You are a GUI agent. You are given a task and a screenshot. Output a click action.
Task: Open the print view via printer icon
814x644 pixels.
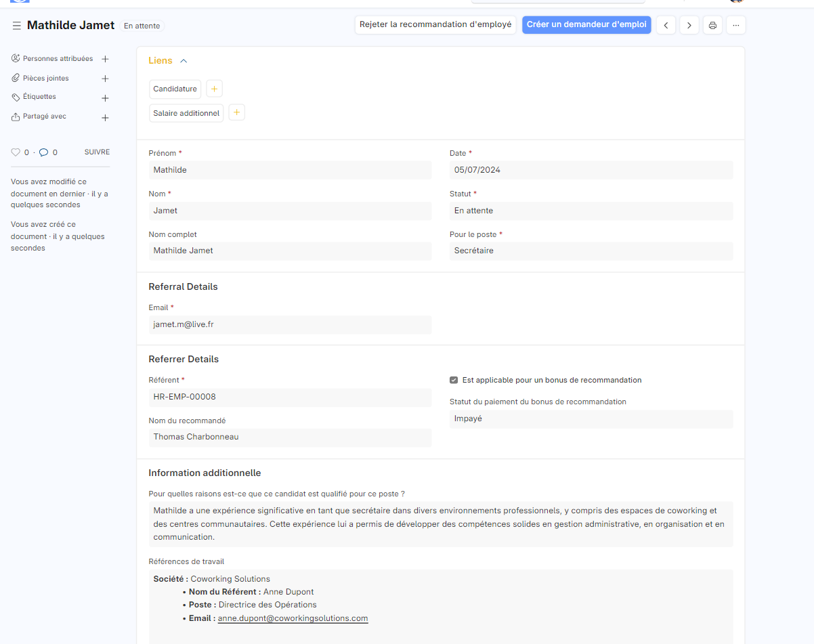tap(712, 24)
